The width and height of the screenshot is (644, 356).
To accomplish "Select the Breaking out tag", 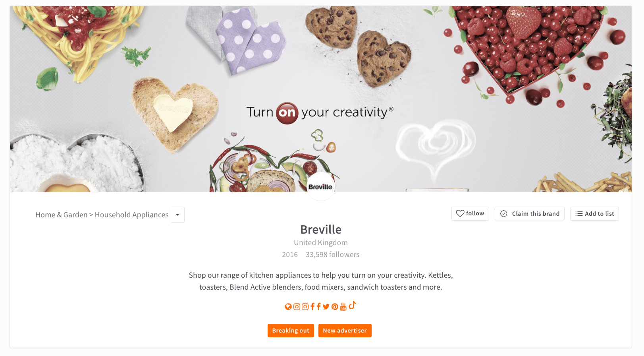I will click(x=291, y=331).
